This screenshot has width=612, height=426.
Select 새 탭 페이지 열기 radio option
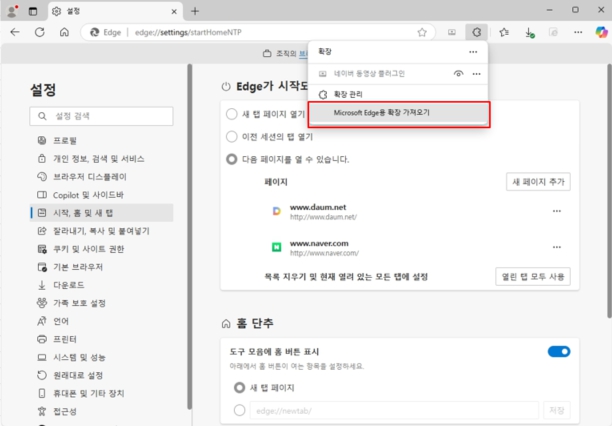click(x=231, y=114)
